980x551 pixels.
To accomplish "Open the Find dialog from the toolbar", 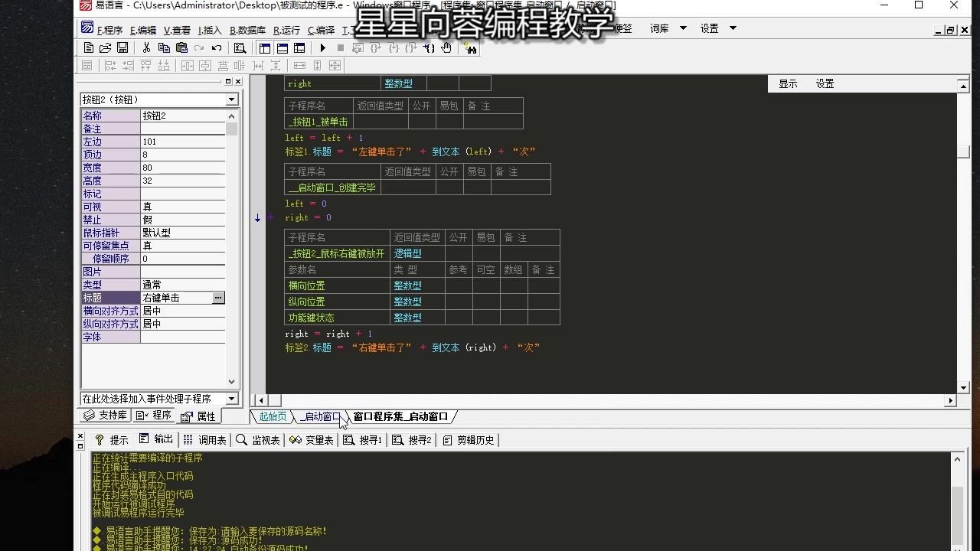I will (240, 47).
